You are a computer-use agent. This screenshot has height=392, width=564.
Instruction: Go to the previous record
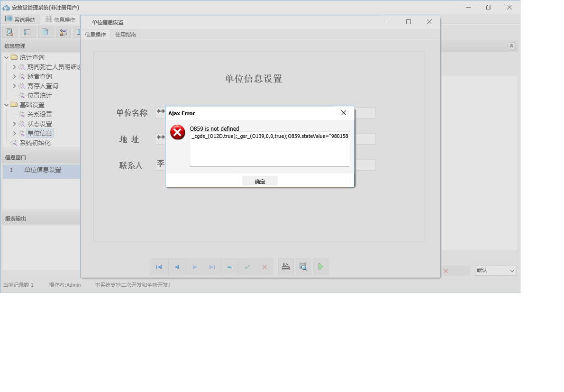tap(177, 267)
